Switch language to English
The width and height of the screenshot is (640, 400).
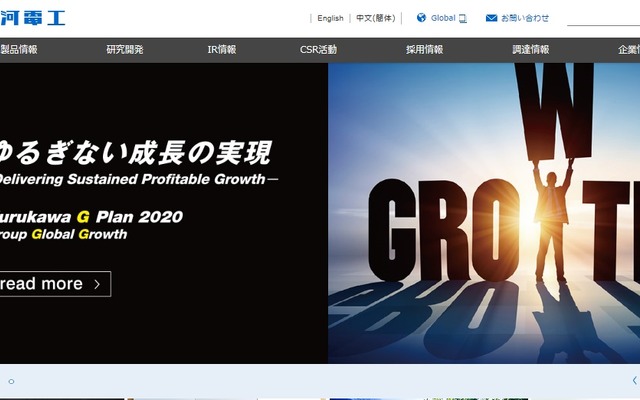(330, 18)
